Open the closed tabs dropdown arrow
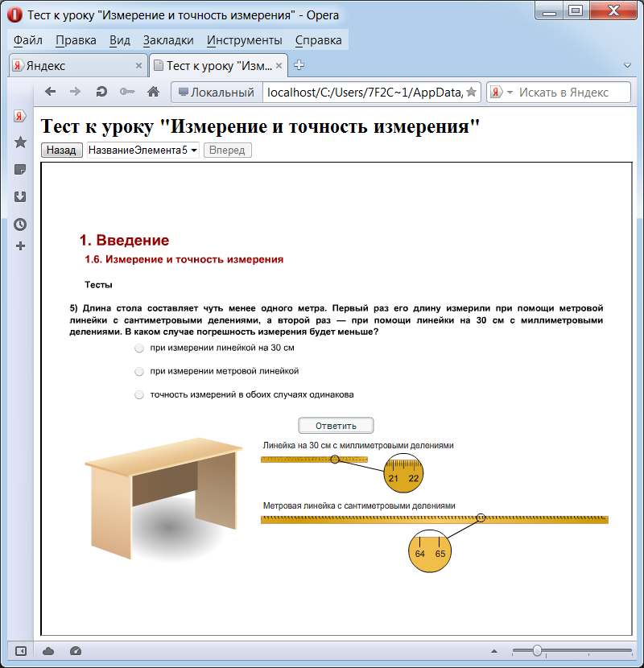644x668 pixels. click(x=627, y=65)
